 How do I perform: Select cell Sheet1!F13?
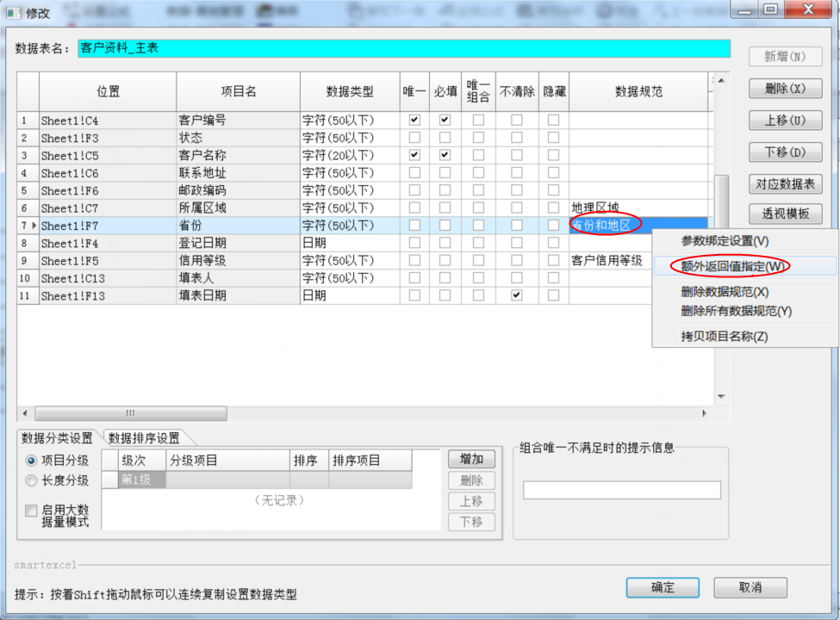[x=108, y=295]
